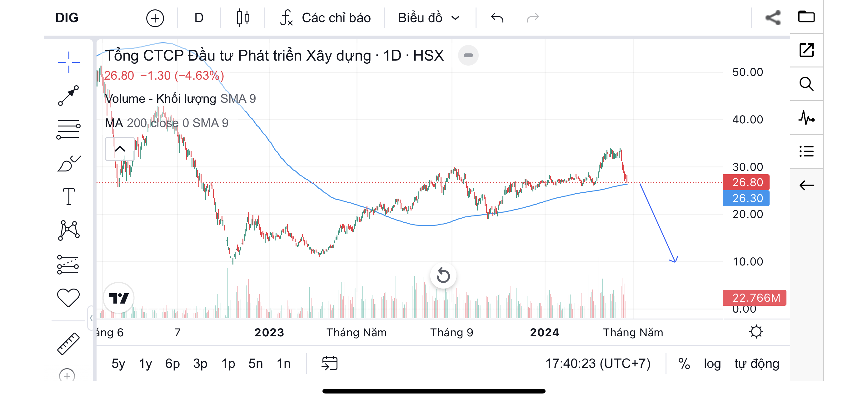Select the brush drawing tool
The width and height of the screenshot is (868, 401).
(x=68, y=164)
